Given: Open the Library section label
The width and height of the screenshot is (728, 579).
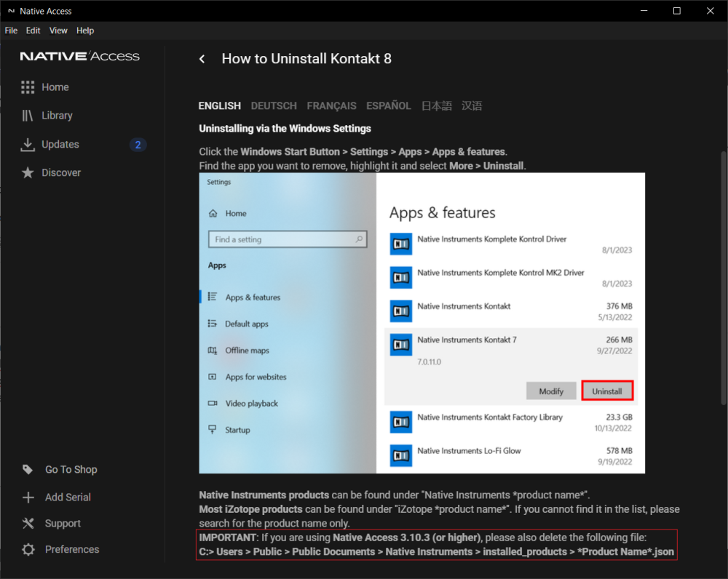Looking at the screenshot, I should [x=57, y=116].
